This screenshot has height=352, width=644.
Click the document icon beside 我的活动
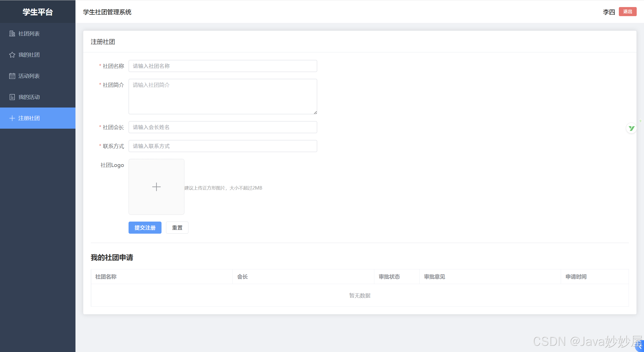click(x=12, y=97)
